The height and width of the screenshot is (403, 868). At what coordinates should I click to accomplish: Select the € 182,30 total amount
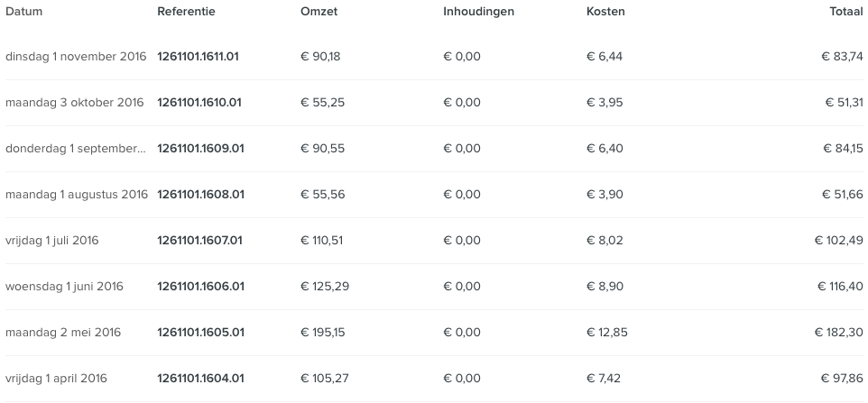click(838, 332)
